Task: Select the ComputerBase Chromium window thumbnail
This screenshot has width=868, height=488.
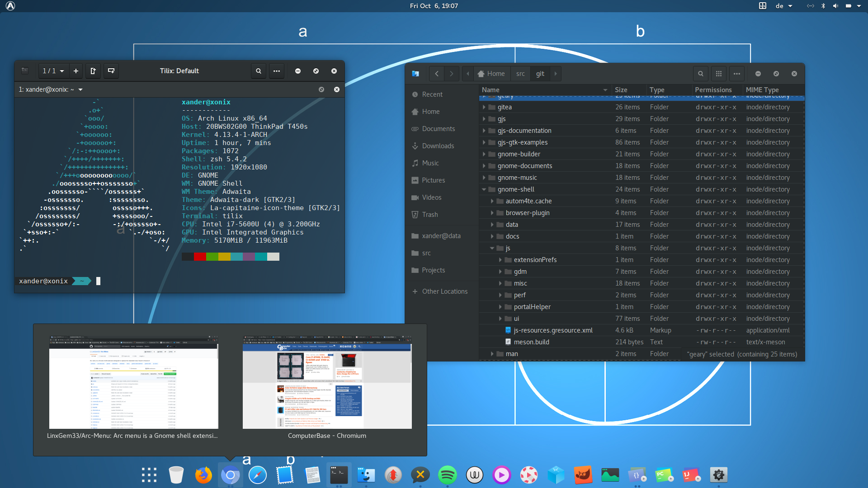Action: click(x=327, y=382)
